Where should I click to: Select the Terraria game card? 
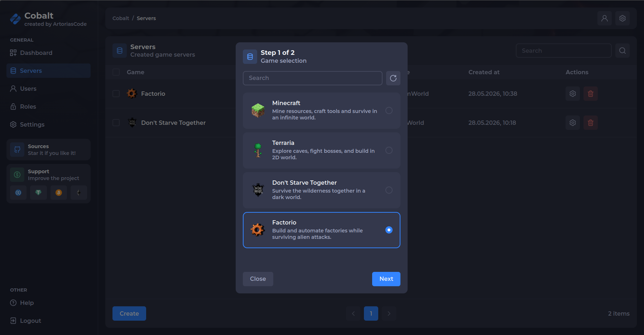(322, 150)
